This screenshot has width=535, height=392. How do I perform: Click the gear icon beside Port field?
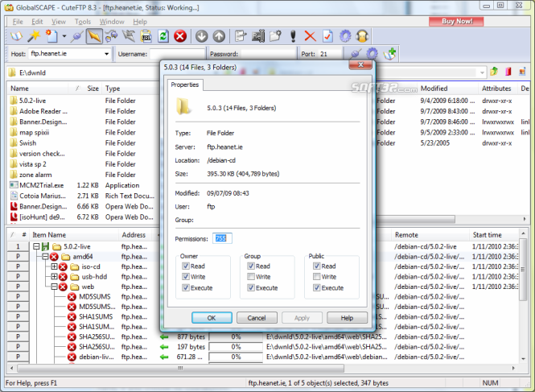coord(372,54)
